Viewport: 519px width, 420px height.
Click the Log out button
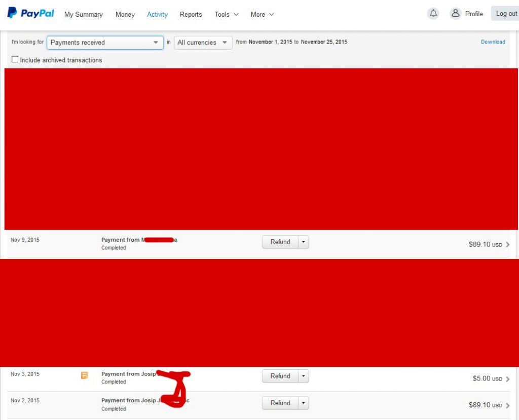[505, 14]
